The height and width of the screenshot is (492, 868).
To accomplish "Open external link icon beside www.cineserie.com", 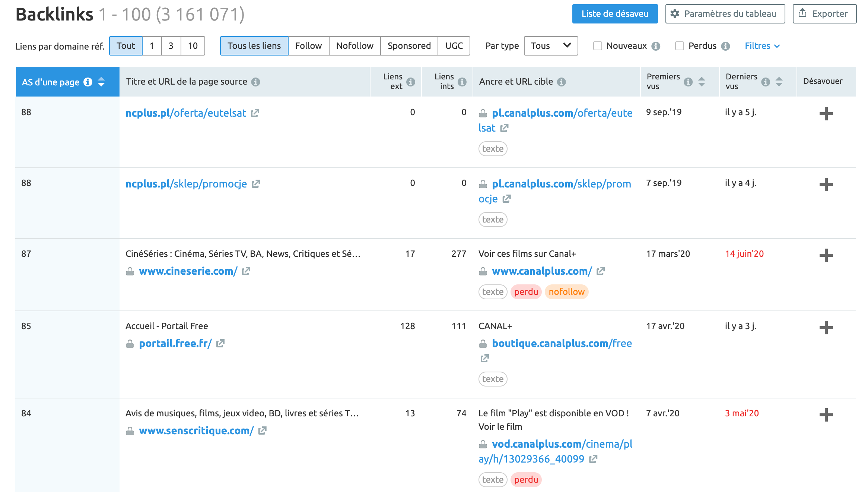I will [x=246, y=271].
